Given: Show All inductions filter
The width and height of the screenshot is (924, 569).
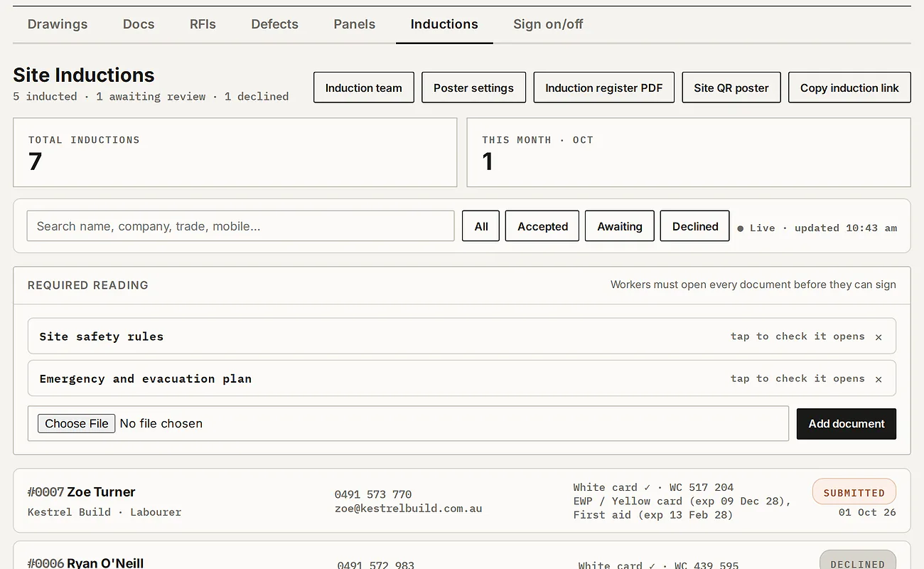Looking at the screenshot, I should [x=481, y=226].
